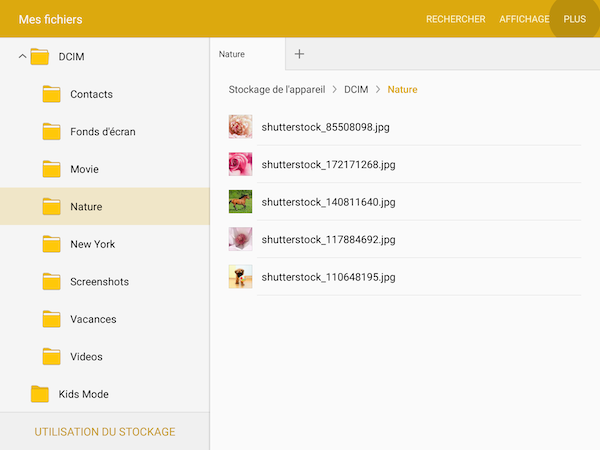Add a new tab with plus icon

click(299, 54)
